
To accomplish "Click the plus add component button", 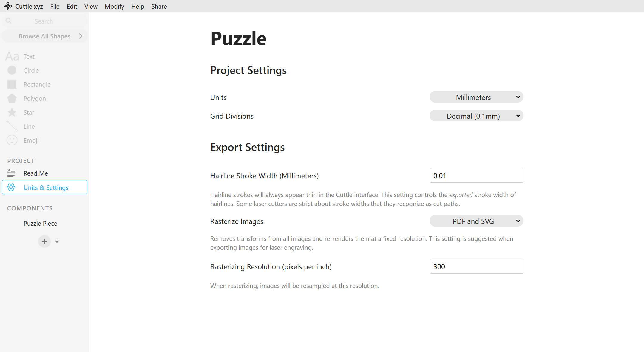I will [44, 241].
